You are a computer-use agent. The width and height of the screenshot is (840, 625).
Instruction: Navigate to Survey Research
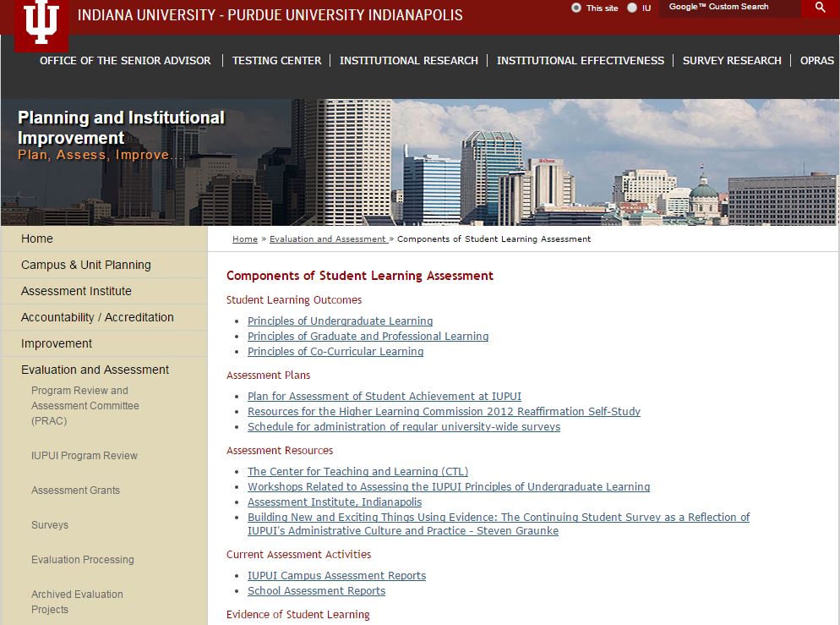click(x=732, y=61)
